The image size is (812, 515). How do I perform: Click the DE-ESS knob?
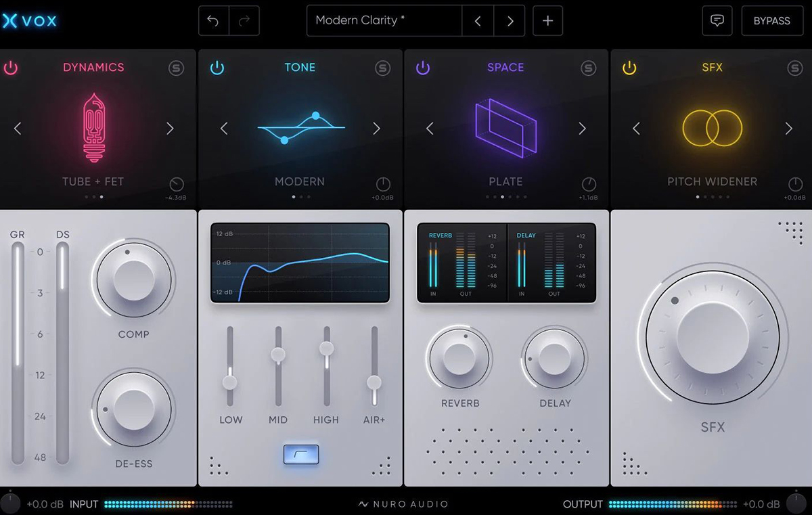133,409
